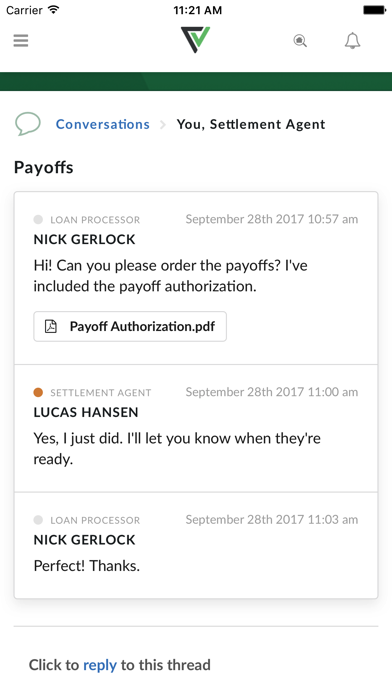Open Payoff Authorization.pdf attachment
The image size is (392, 696).
click(x=130, y=326)
